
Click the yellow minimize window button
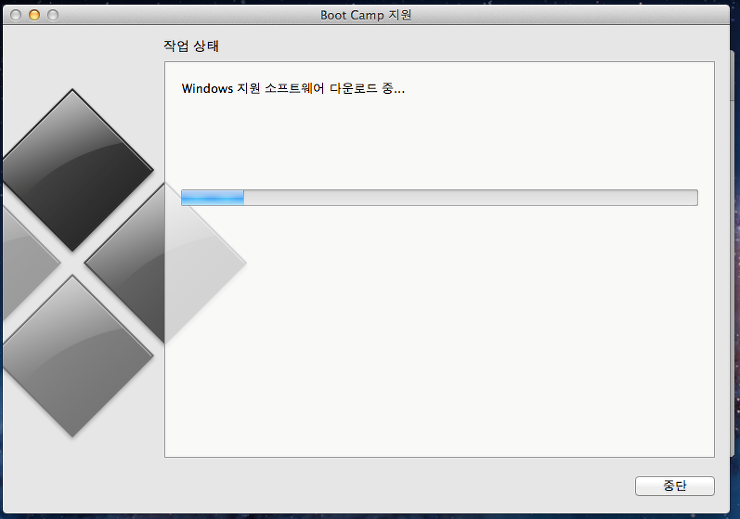click(x=34, y=15)
